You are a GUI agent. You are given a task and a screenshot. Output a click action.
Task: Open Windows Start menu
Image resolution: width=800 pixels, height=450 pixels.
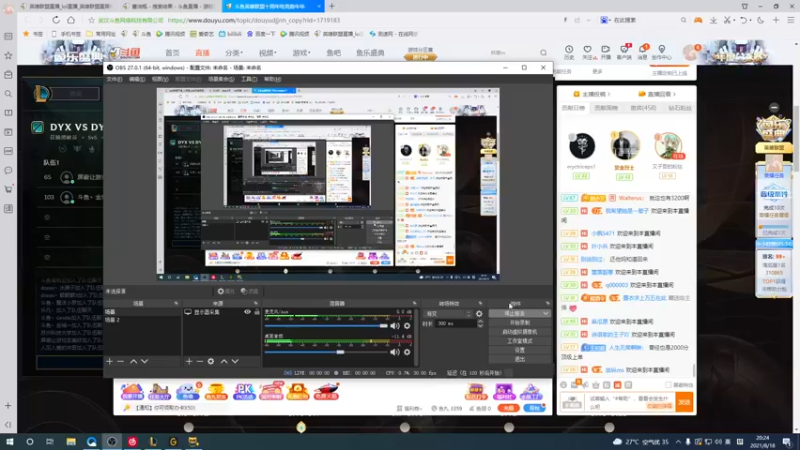(x=9, y=441)
